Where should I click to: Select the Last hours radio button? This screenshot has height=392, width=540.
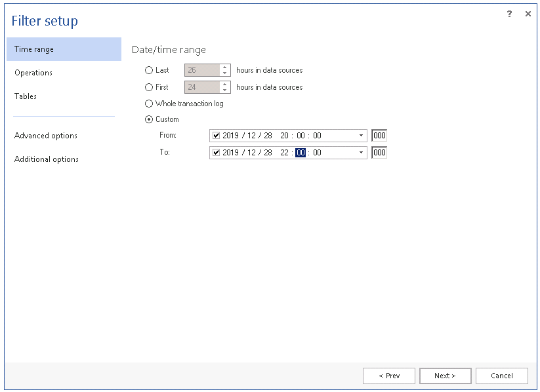[x=149, y=70]
